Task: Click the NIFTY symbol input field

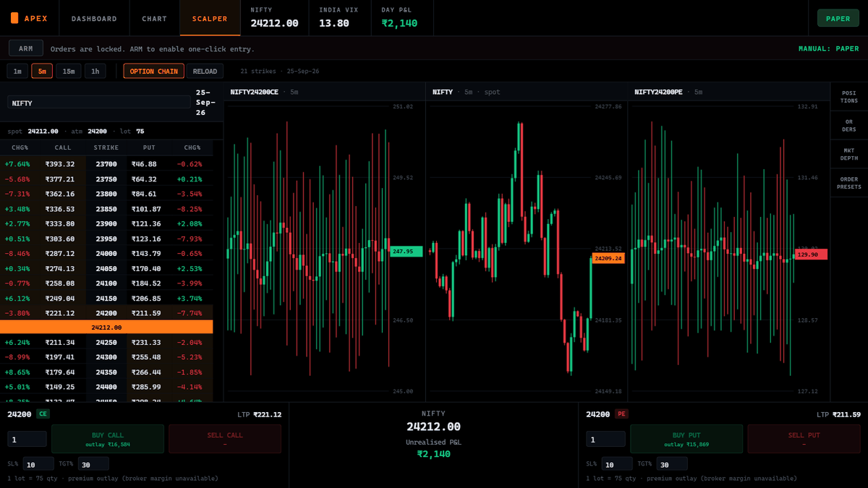Action: (98, 103)
